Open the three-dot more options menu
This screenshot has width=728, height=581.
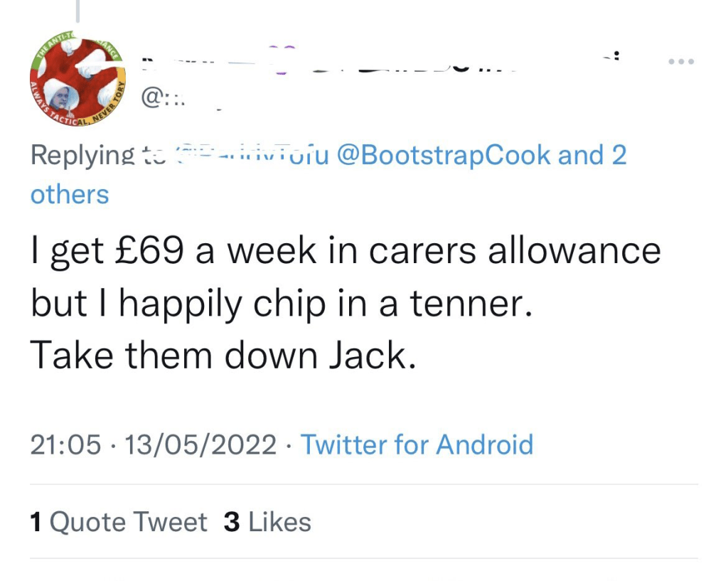(680, 61)
